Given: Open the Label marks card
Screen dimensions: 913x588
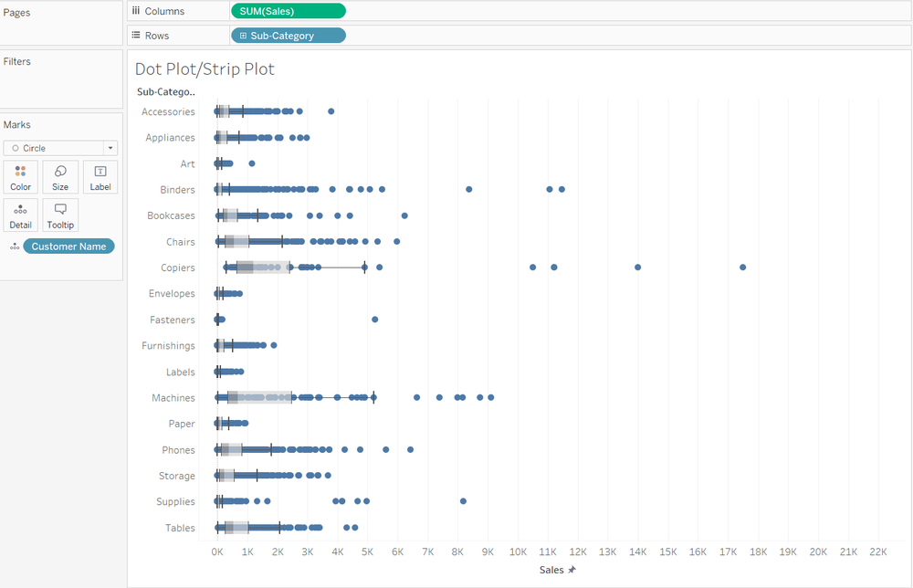Looking at the screenshot, I should click(100, 177).
